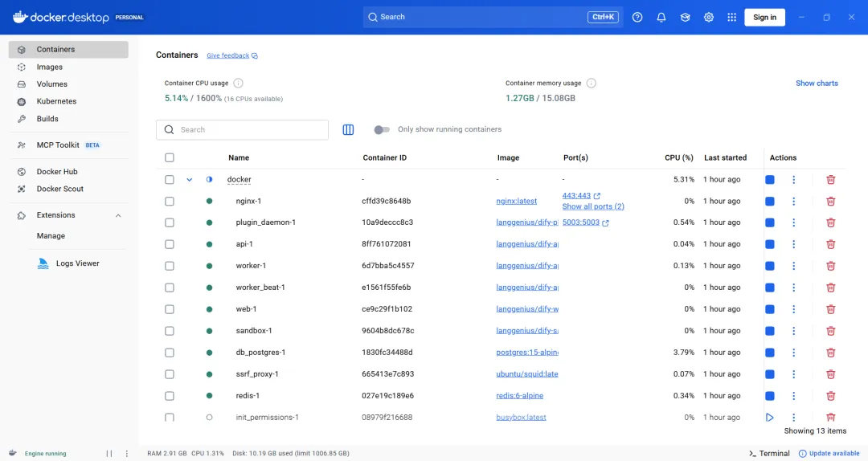This screenshot has width=868, height=461.
Task: Stop the docker compose stack
Action: 769,179
